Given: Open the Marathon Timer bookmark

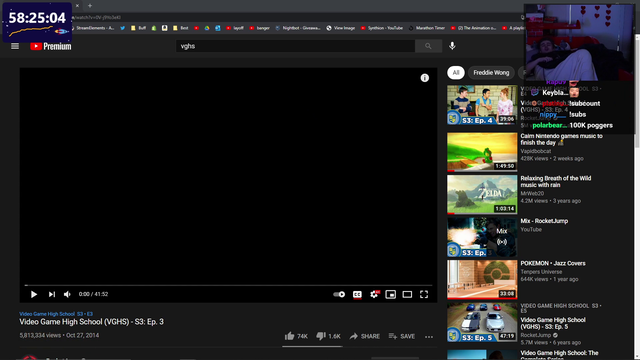Looking at the screenshot, I should (x=427, y=28).
